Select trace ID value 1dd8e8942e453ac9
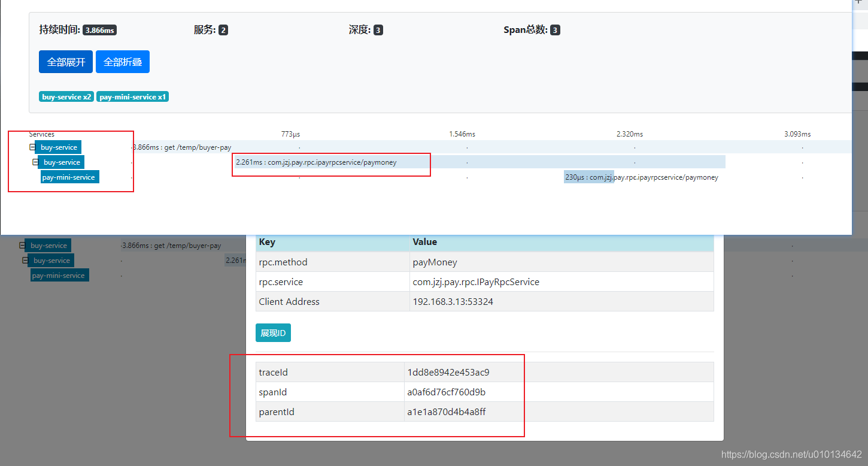 point(559,372)
